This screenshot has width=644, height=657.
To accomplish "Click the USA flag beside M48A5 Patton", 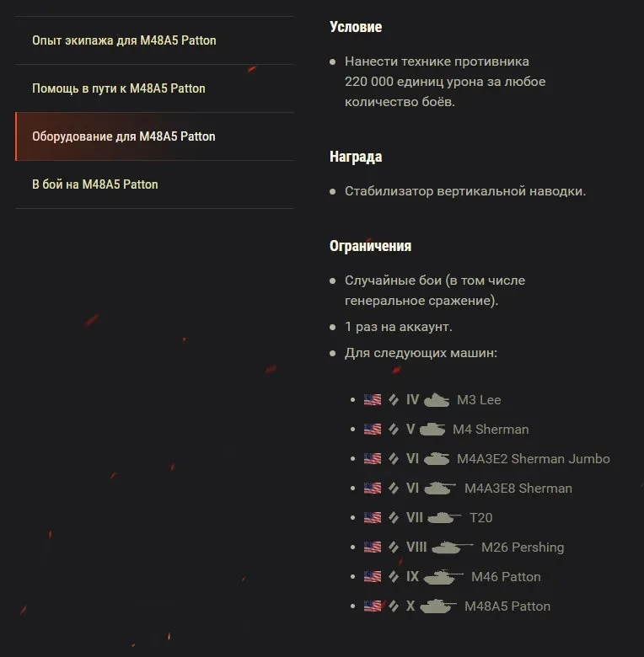I will [373, 606].
